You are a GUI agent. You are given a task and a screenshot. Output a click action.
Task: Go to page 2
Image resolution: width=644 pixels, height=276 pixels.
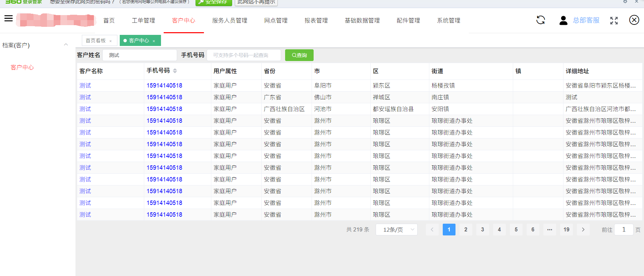pos(466,229)
